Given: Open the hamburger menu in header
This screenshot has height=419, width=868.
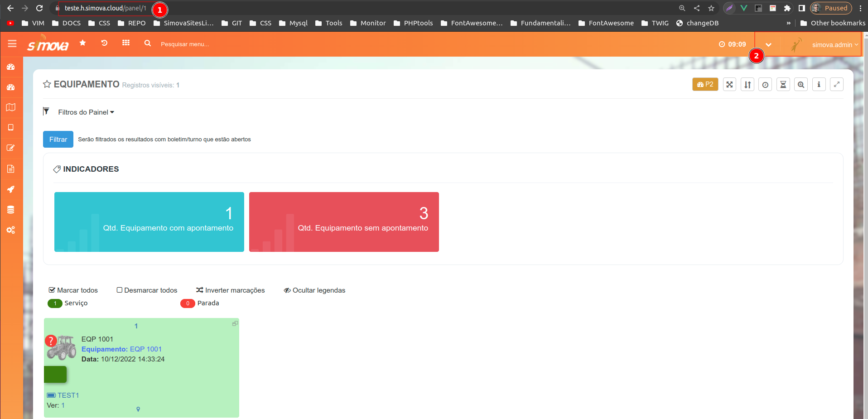Looking at the screenshot, I should (12, 43).
